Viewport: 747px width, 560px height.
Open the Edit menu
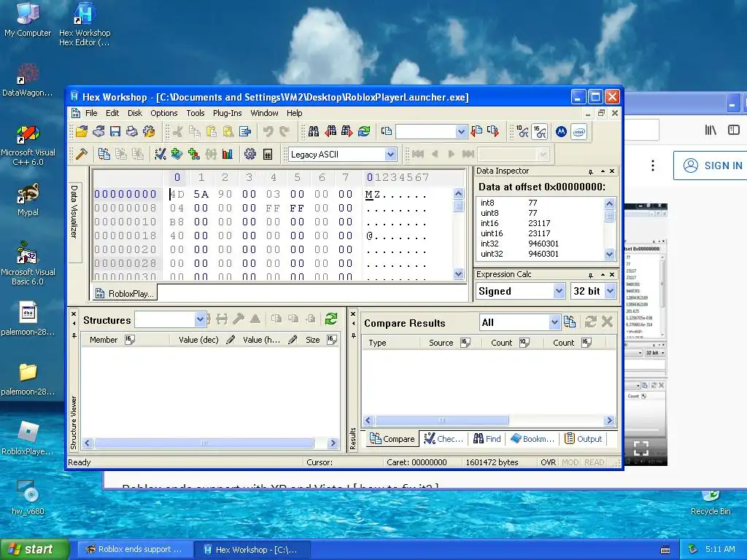(x=112, y=113)
